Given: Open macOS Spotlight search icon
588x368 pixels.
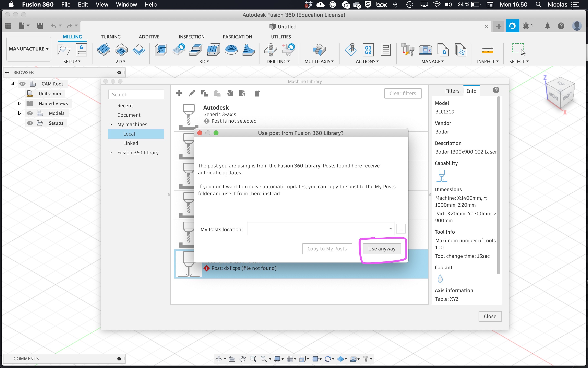Looking at the screenshot, I should click(x=538, y=4).
